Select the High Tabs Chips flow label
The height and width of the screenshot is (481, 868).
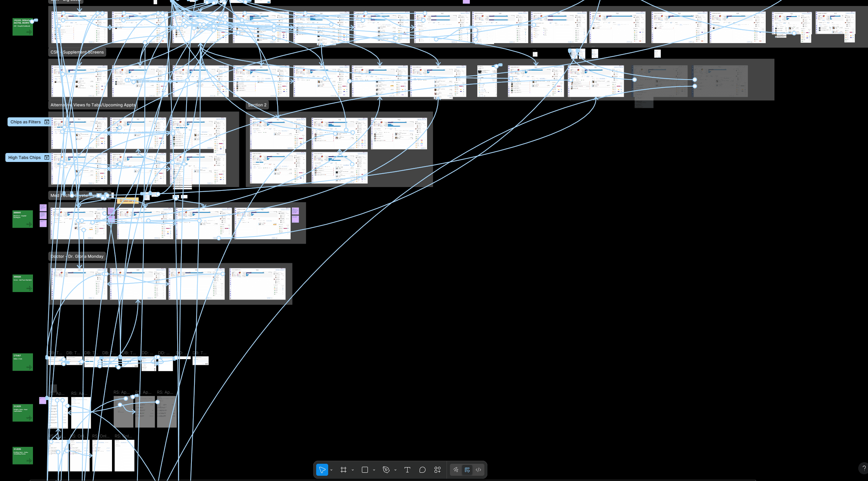(24, 157)
